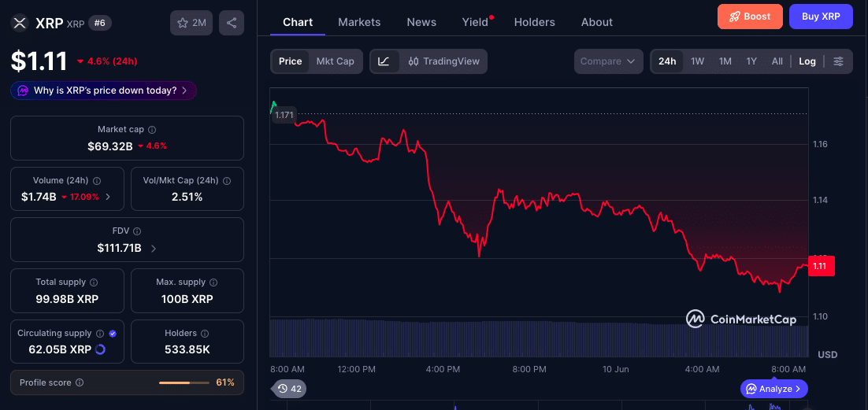The height and width of the screenshot is (410, 868).
Task: Click the 99.98B XRP total supply value
Action: pyautogui.click(x=68, y=299)
